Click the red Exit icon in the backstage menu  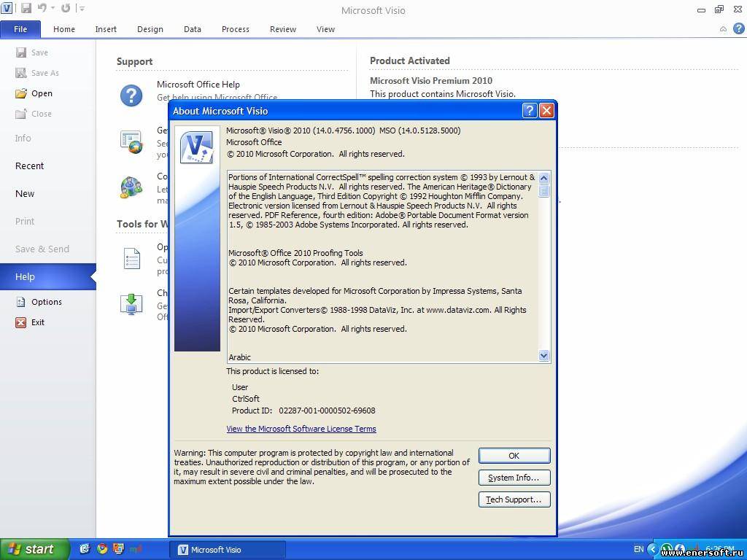(x=21, y=322)
